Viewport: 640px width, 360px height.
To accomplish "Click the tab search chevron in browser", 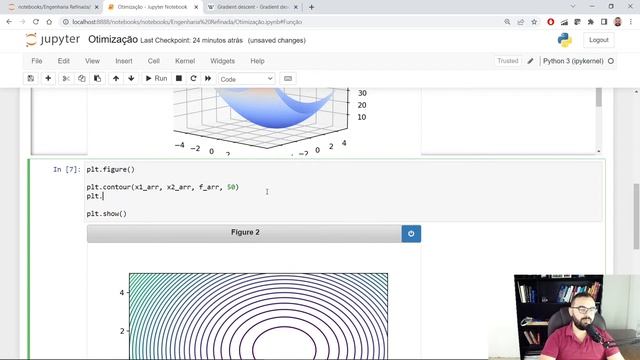I will [573, 7].
